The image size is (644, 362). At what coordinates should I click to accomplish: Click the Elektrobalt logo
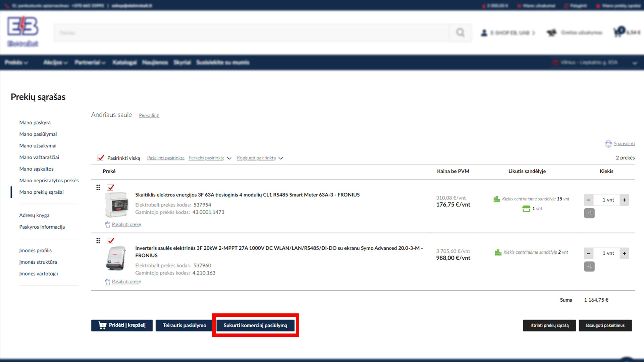click(23, 31)
